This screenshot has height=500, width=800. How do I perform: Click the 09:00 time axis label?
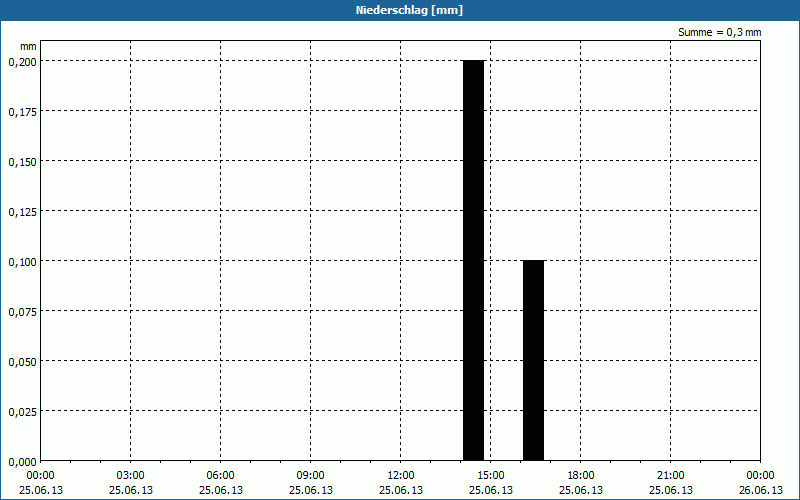pyautogui.click(x=311, y=475)
